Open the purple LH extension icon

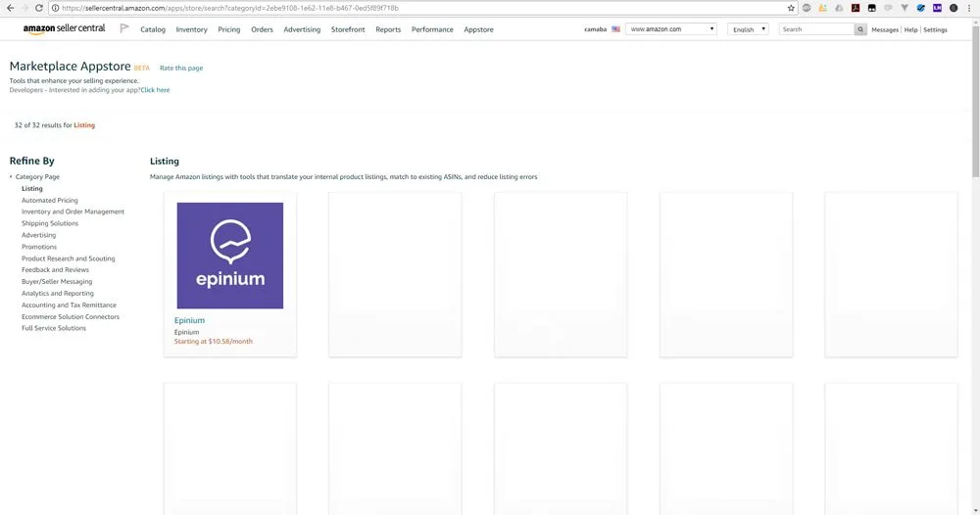pyautogui.click(x=937, y=8)
